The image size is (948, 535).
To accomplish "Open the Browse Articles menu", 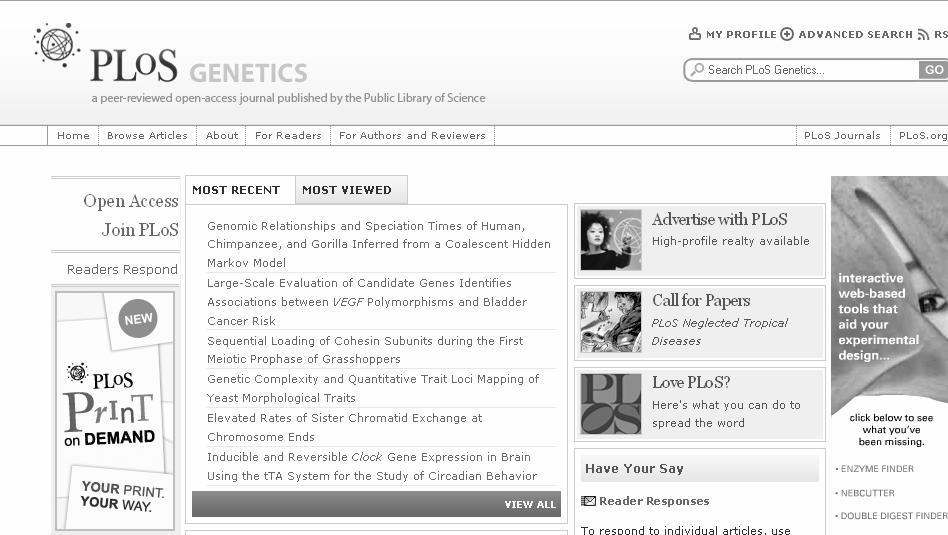I will (x=148, y=135).
